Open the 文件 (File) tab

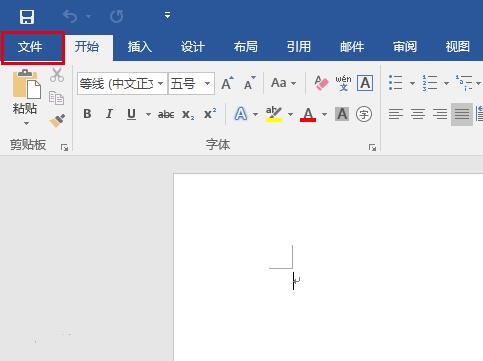click(30, 47)
